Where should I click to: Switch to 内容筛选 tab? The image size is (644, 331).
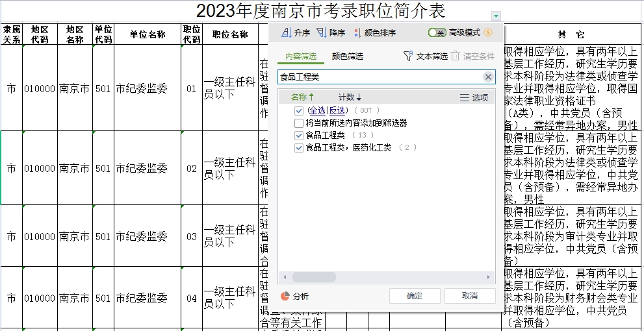[301, 56]
